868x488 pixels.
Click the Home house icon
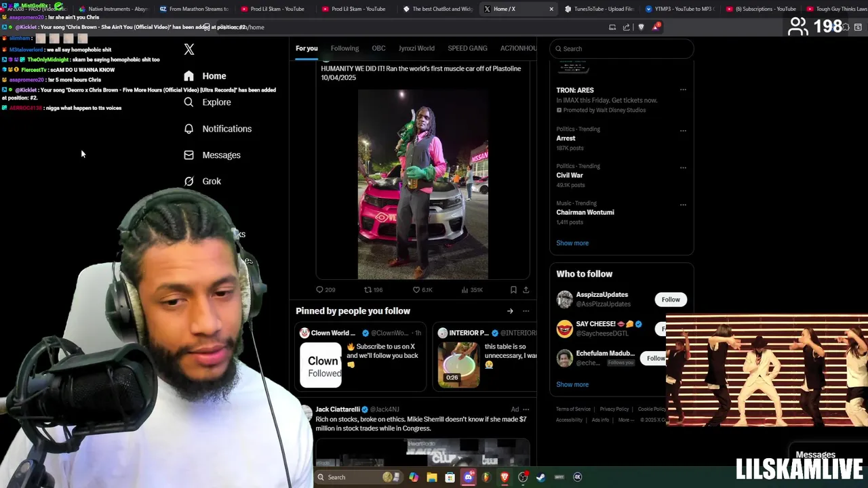click(189, 76)
